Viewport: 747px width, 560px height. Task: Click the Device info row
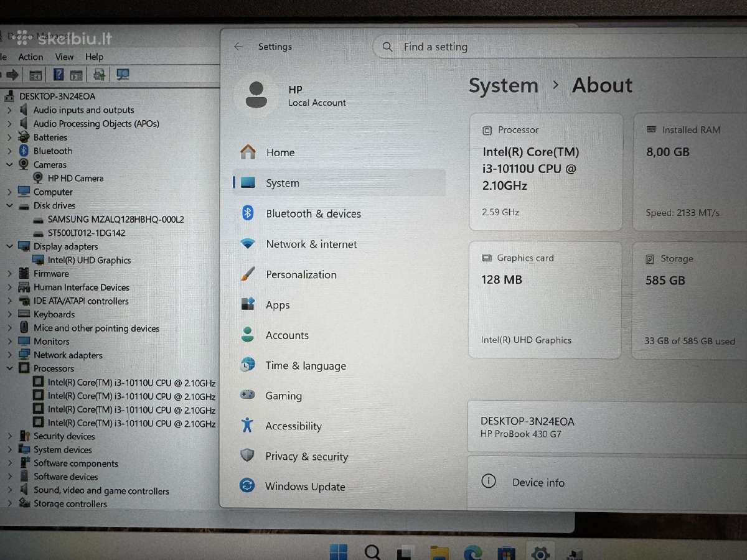click(x=607, y=483)
